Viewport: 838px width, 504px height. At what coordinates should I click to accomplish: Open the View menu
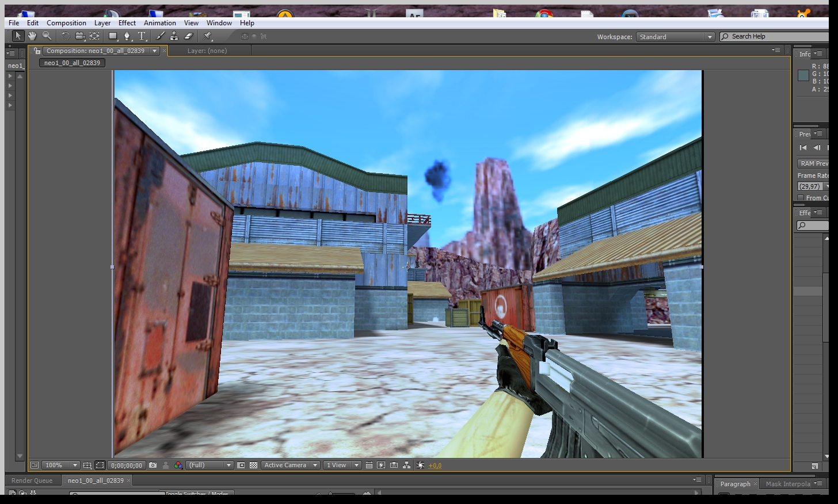click(x=191, y=23)
